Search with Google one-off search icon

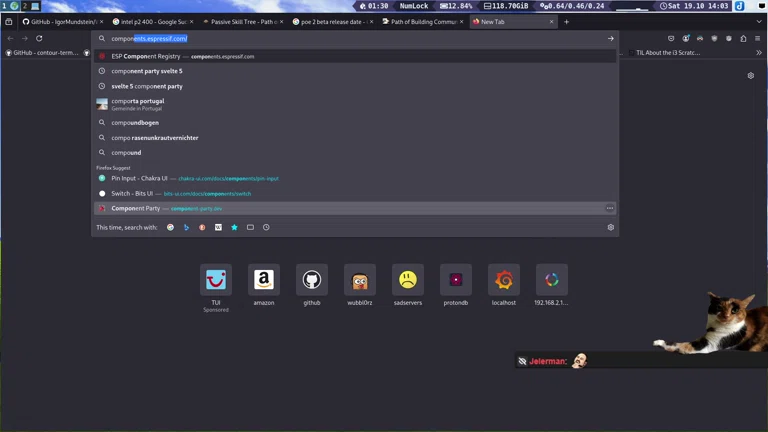(170, 228)
